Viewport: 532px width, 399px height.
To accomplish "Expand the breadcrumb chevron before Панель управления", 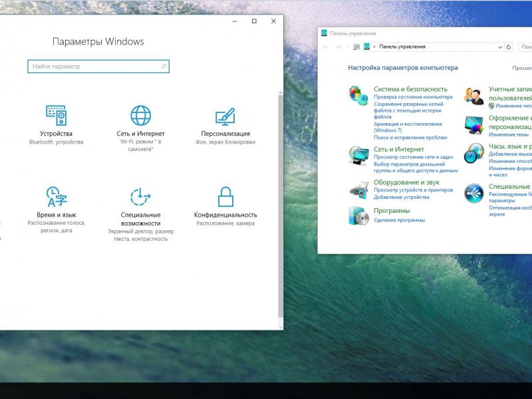I will (374, 47).
